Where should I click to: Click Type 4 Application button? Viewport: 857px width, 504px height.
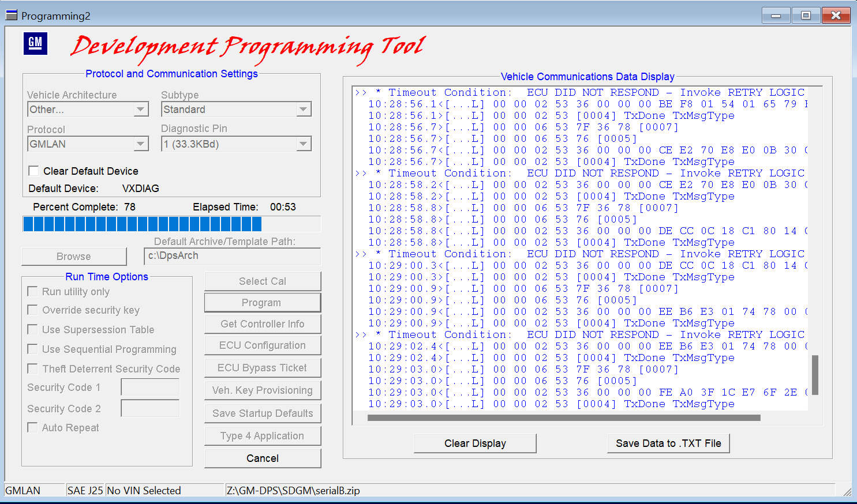coord(263,436)
